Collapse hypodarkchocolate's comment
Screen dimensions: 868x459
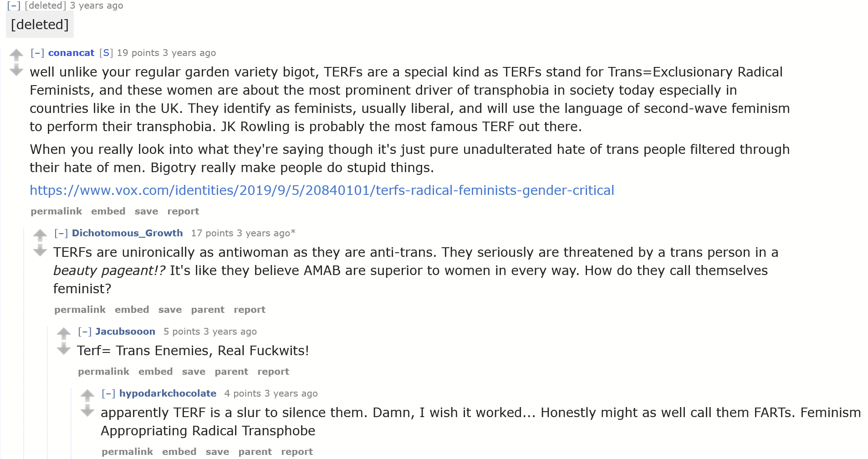[x=108, y=393]
